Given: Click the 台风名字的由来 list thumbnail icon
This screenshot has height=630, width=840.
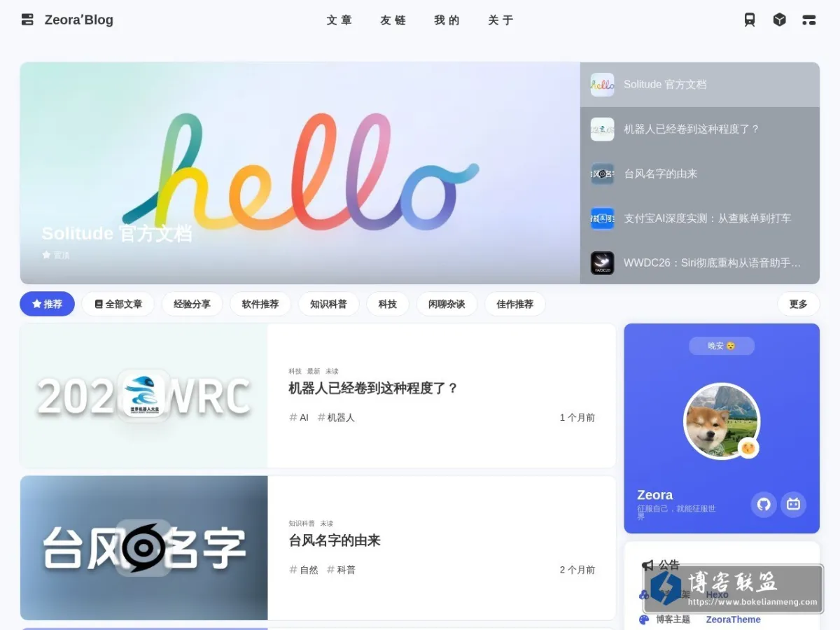Looking at the screenshot, I should click(x=602, y=174).
